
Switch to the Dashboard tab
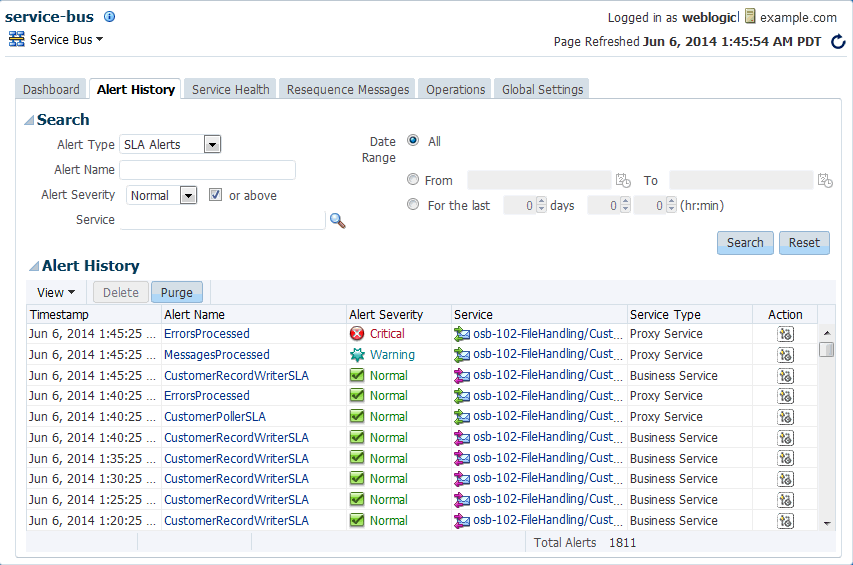[51, 89]
